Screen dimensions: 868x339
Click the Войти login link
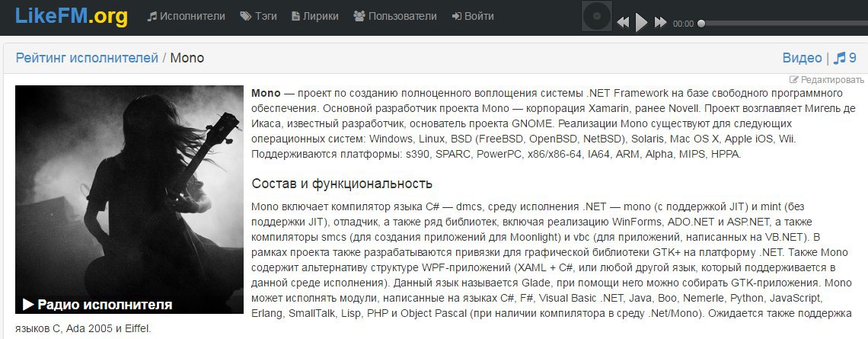point(473,16)
